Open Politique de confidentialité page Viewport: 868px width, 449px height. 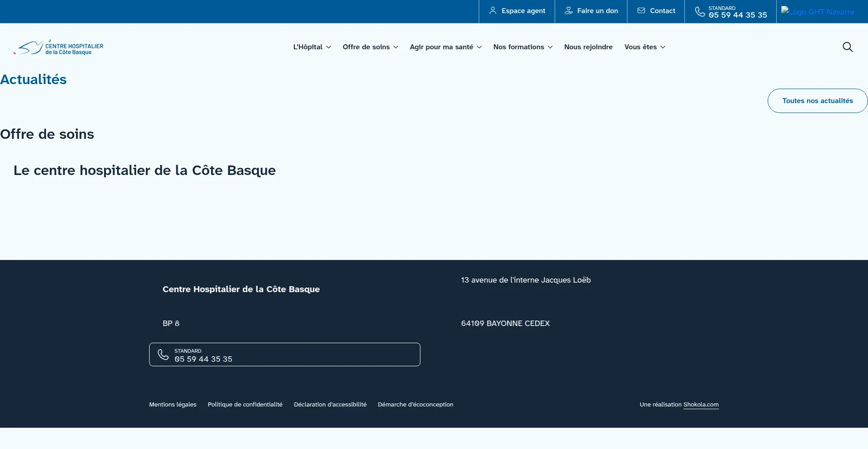click(x=245, y=404)
